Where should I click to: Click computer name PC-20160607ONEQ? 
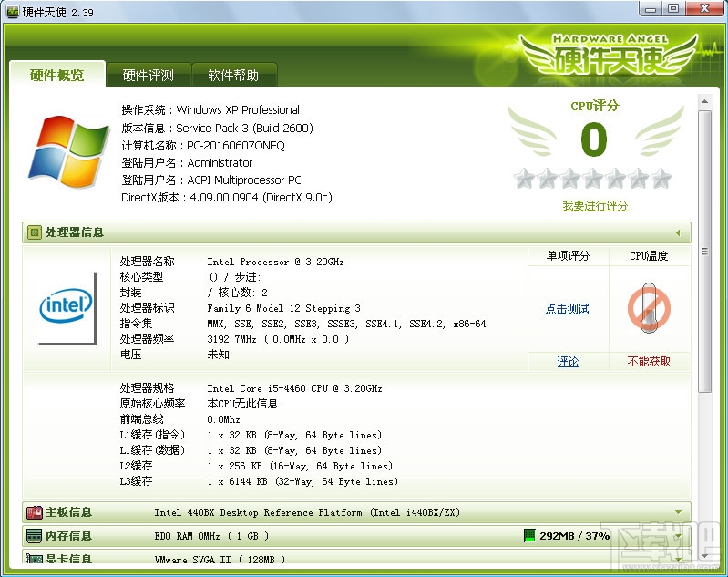coord(236,146)
